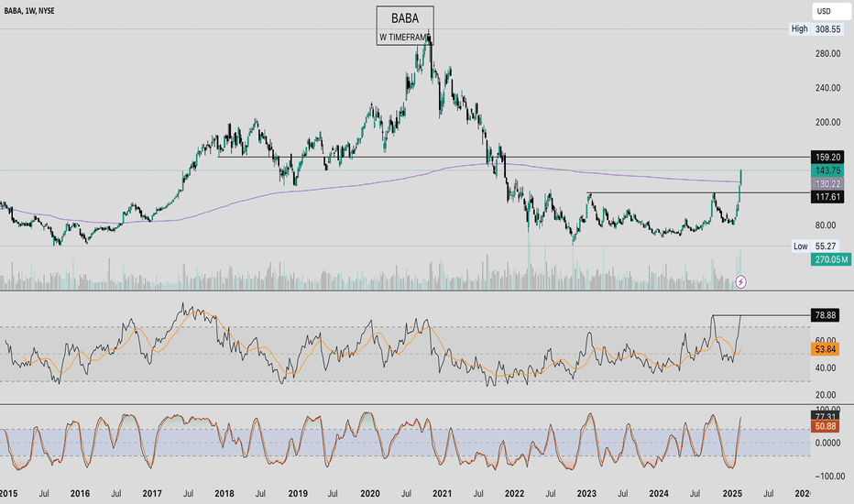The width and height of the screenshot is (854, 504).
Task: Click the 2021 time axis label
Action: [443, 494]
